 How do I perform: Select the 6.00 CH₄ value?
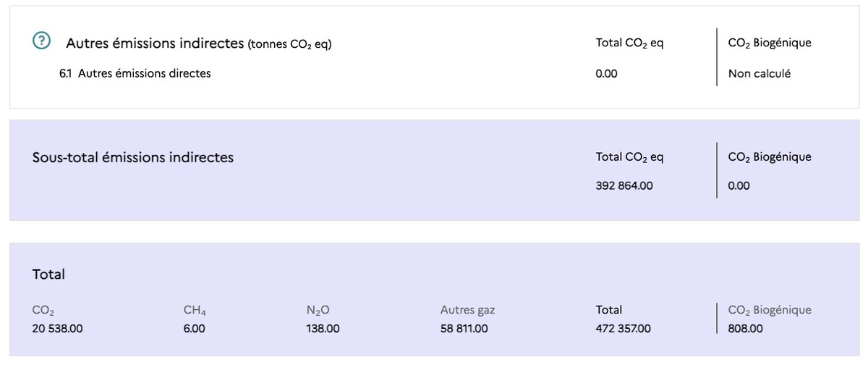point(195,329)
